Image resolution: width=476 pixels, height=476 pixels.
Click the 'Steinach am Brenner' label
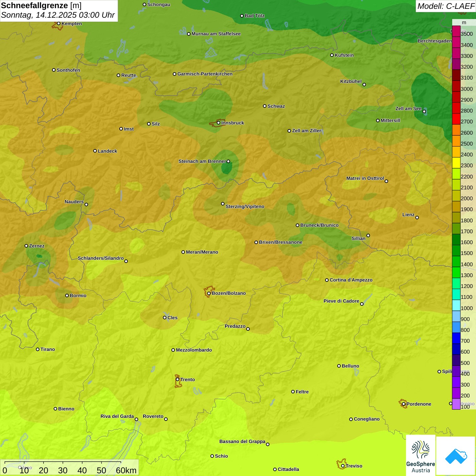(202, 161)
